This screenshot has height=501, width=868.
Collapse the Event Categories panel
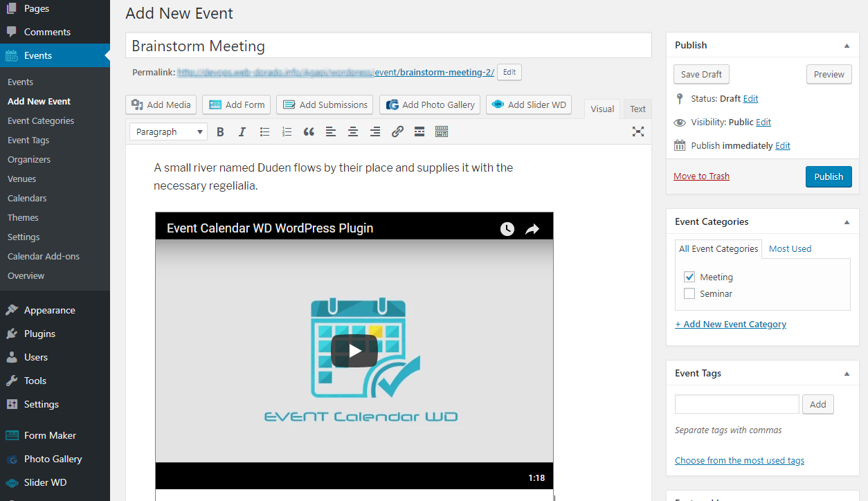(847, 222)
